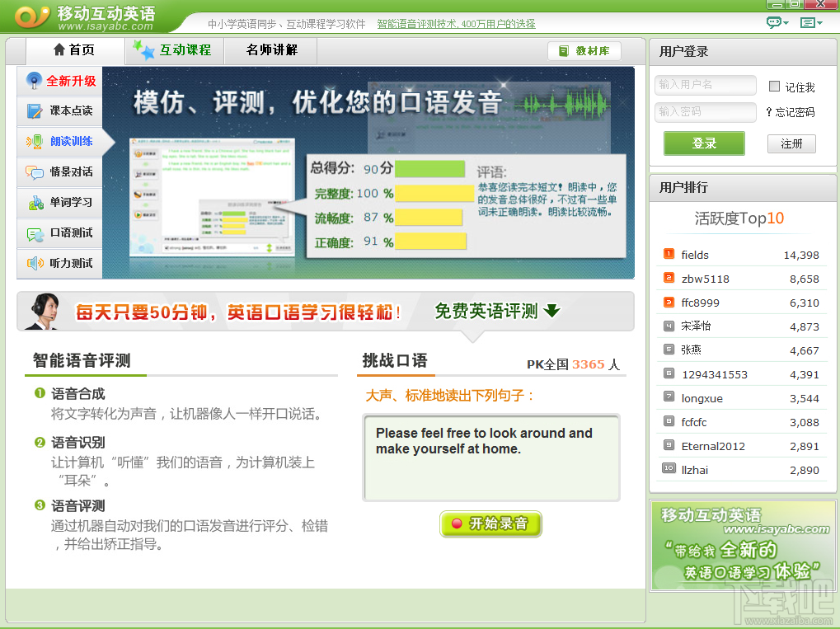This screenshot has width=840, height=629.
Task: Click the 语音识别 heading
Action: [x=77, y=443]
